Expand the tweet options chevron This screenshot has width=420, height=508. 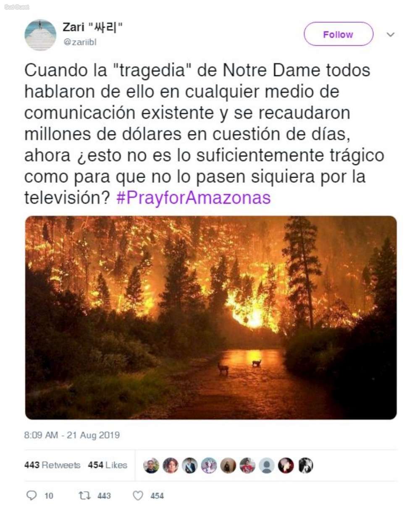(391, 34)
